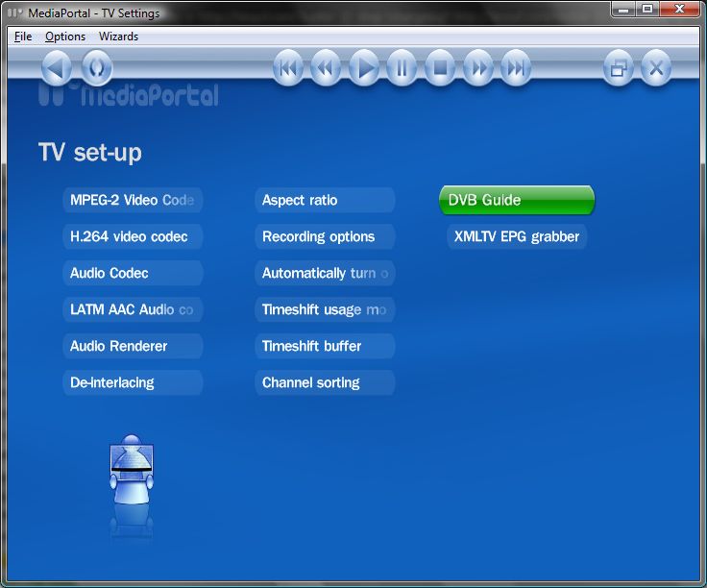
Task: Open Recording options
Action: [325, 236]
